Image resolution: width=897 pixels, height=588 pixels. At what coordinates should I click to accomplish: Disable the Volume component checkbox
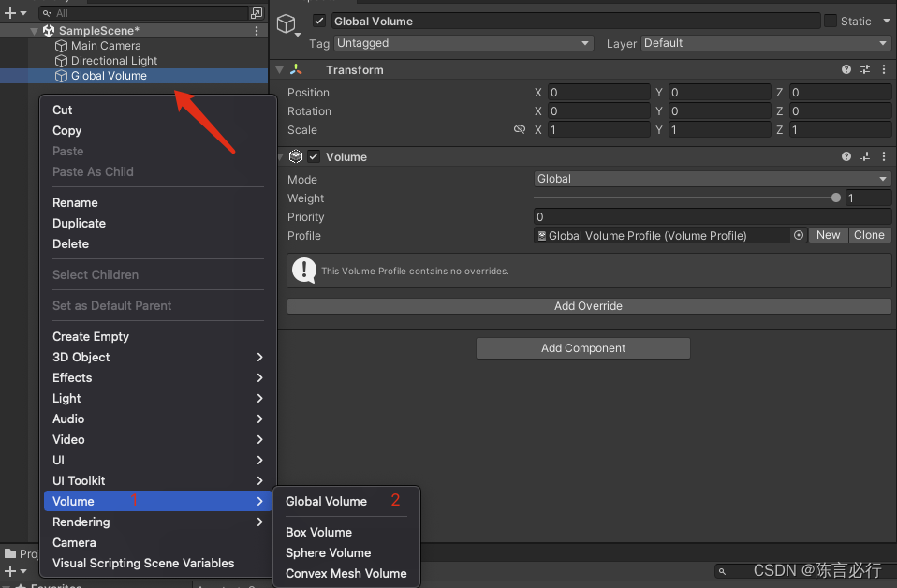coord(314,157)
